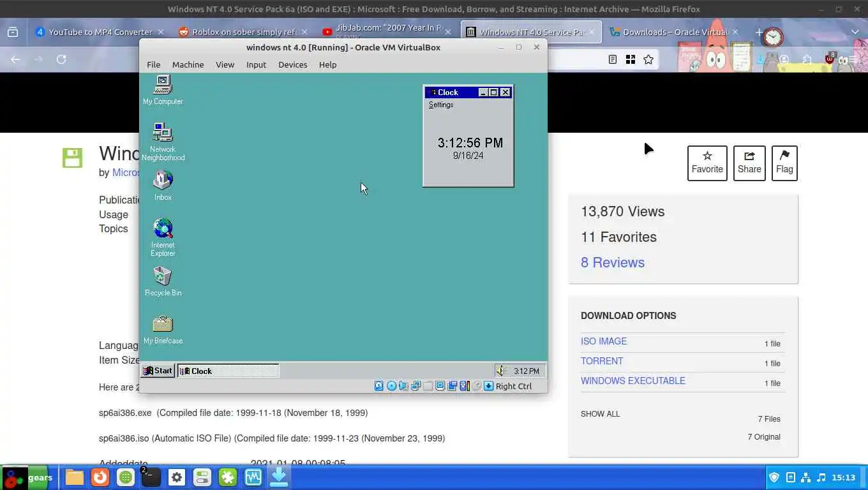
Task: Open the Inbox desktop icon
Action: [163, 186]
